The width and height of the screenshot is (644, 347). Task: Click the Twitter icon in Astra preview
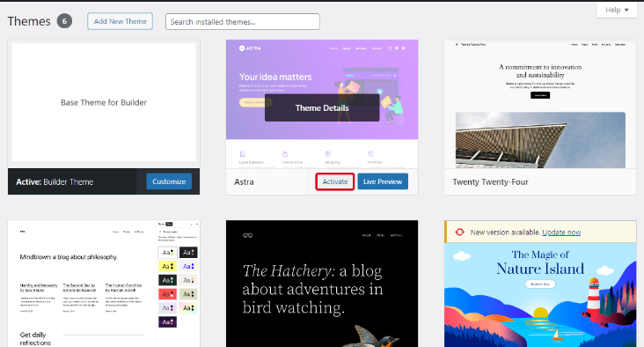point(403,48)
